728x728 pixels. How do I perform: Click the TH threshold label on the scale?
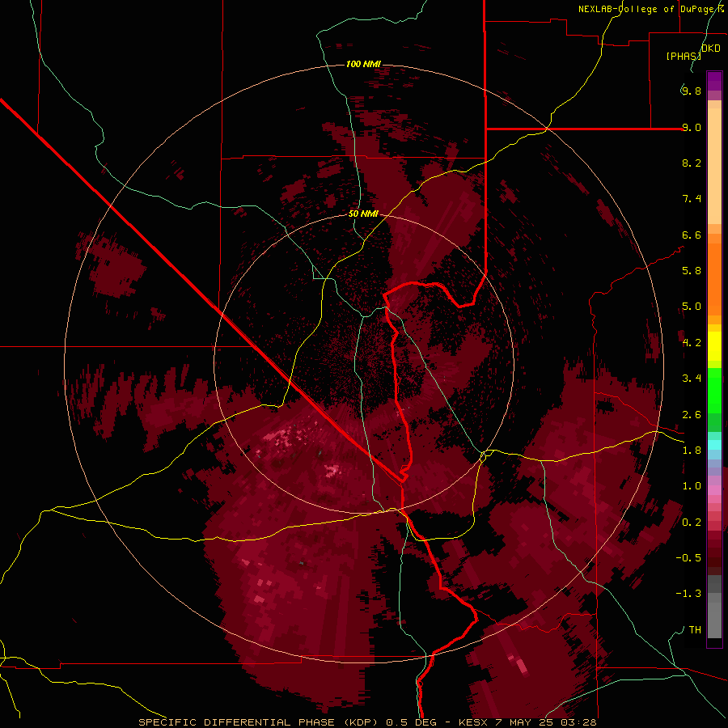pos(695,629)
